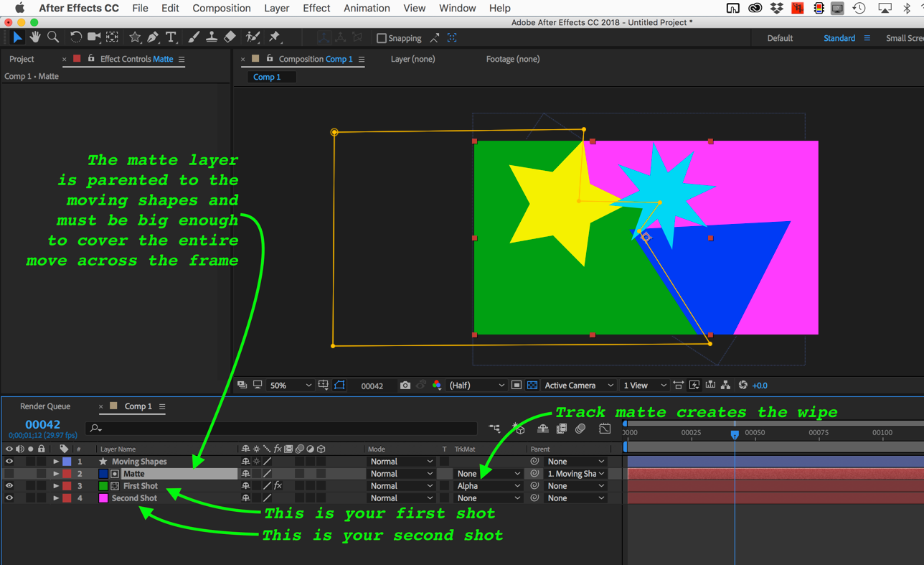Screen dimensions: 924x565
Task: Select the Star shape tool
Action: point(134,37)
